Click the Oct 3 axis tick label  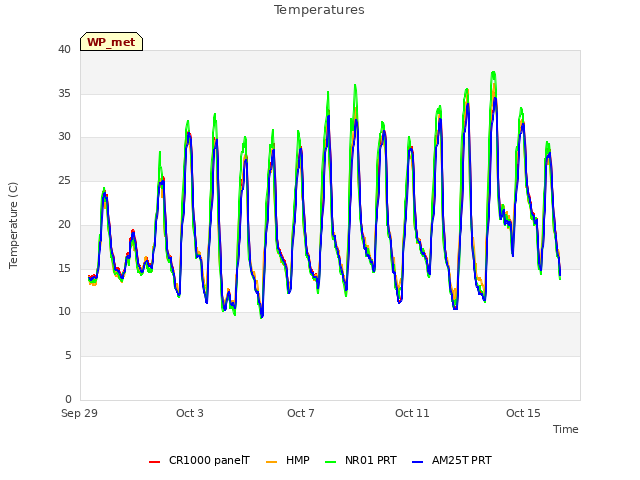tap(190, 413)
